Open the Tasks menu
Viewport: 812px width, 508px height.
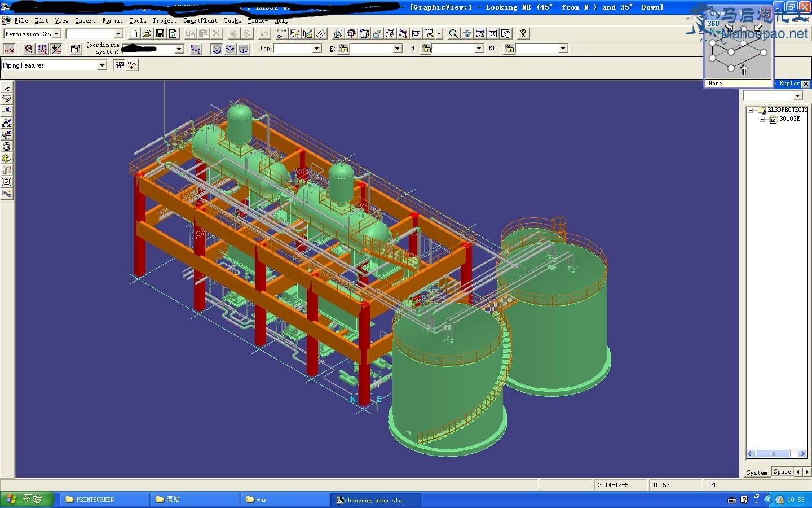(232, 20)
